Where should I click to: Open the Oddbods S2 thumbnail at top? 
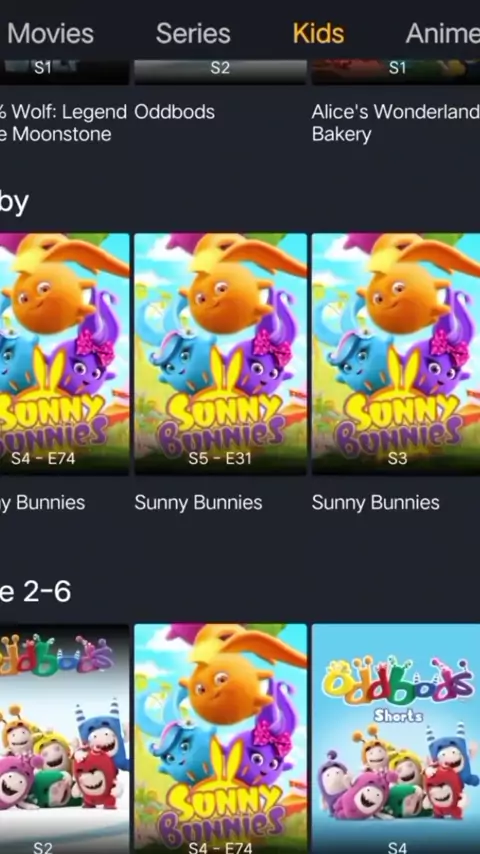tap(221, 72)
